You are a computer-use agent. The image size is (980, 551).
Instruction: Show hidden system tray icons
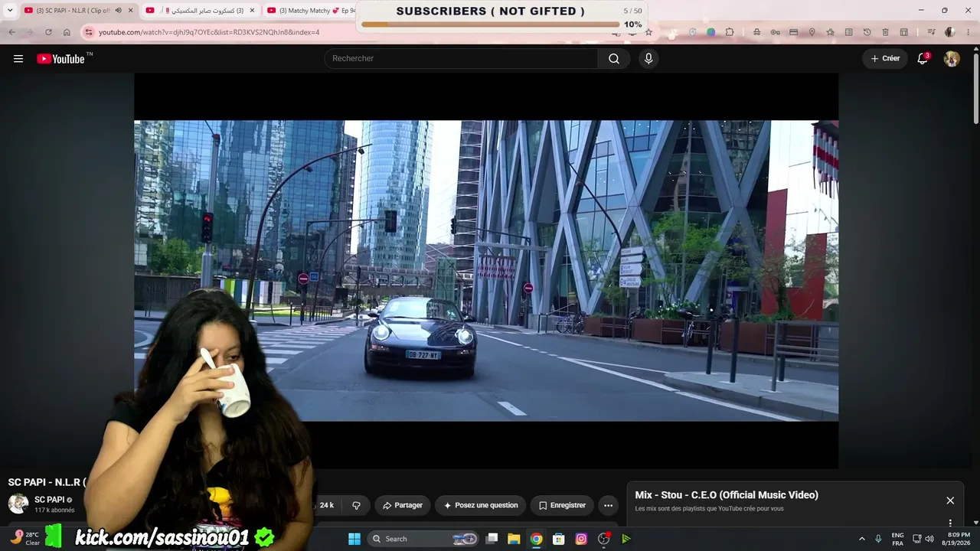[x=861, y=539]
